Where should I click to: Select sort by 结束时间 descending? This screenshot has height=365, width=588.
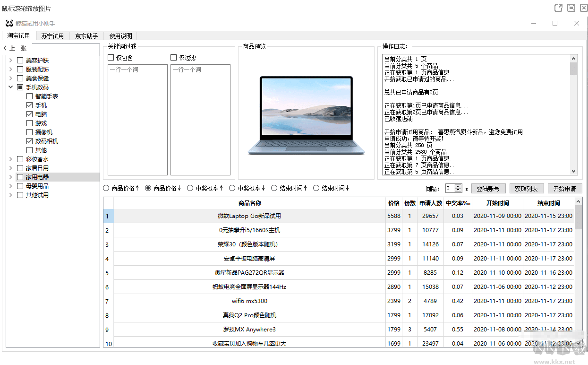[x=316, y=188]
